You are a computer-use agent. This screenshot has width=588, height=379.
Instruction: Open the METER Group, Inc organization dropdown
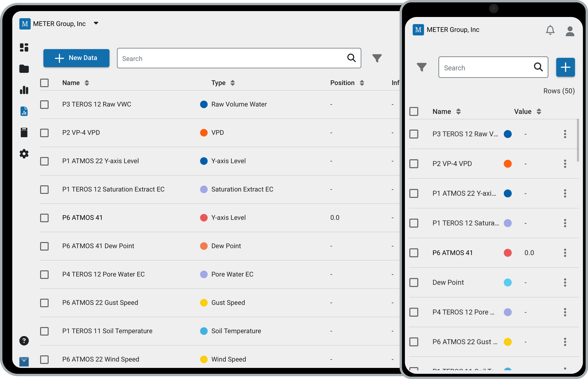tap(96, 23)
